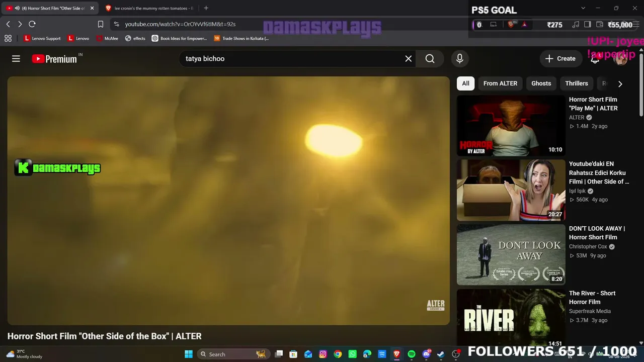Open a new browser tab

206,8
